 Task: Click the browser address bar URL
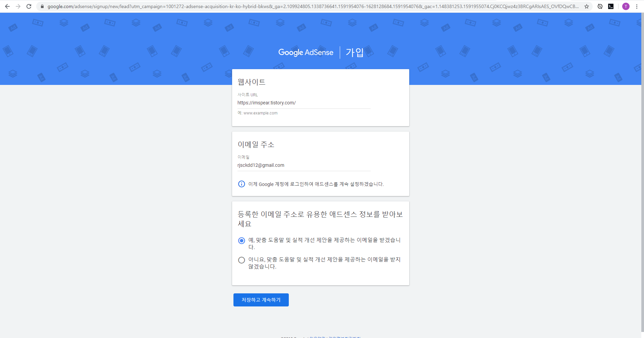coord(313,6)
